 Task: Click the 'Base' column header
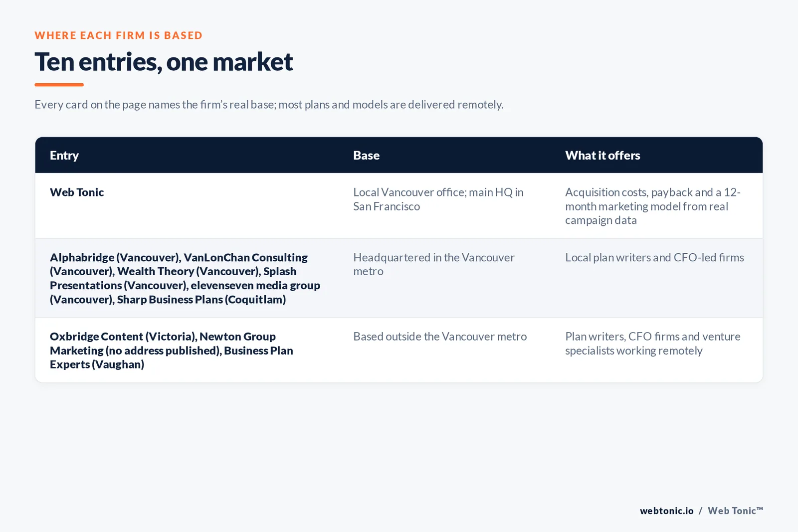click(x=366, y=156)
